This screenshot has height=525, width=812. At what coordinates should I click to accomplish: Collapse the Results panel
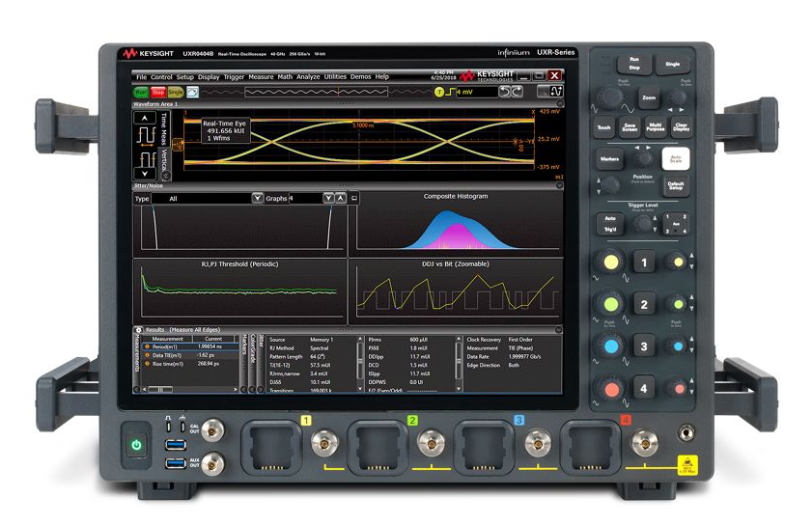point(559,329)
